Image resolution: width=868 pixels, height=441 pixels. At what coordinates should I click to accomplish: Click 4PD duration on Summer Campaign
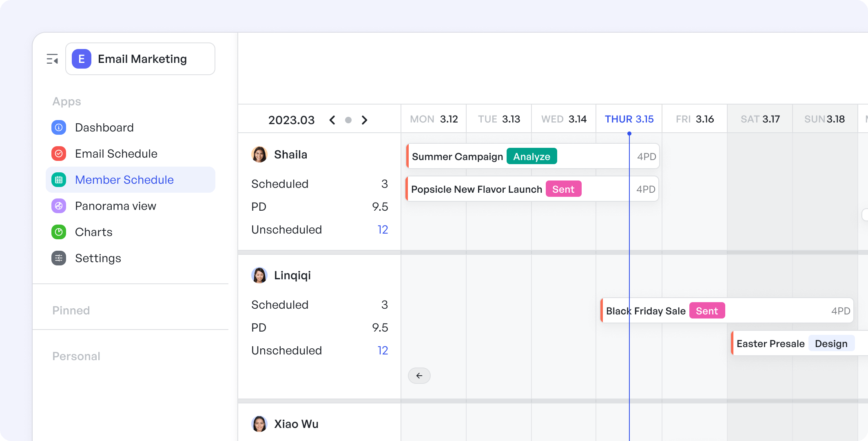tap(647, 156)
